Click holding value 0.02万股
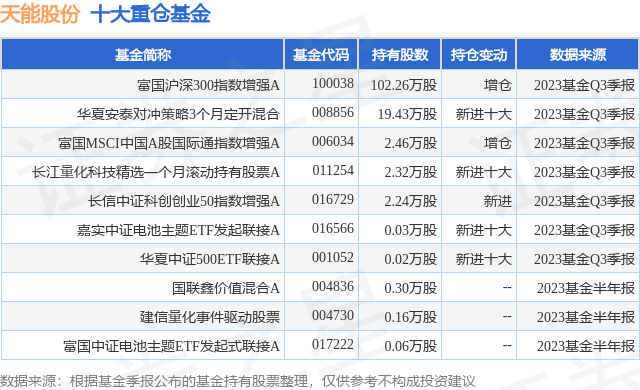Image resolution: width=640 pixels, height=390 pixels. pyautogui.click(x=411, y=259)
